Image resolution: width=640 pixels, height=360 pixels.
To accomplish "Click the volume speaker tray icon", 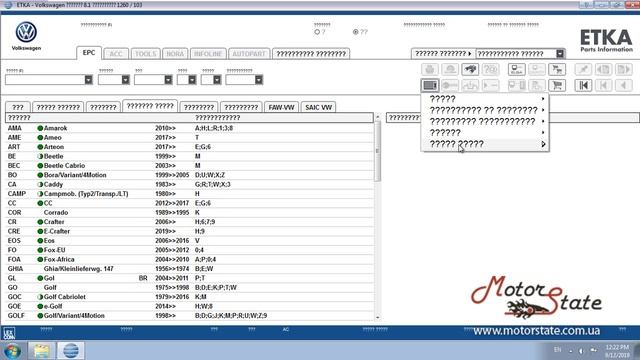I will [581, 351].
